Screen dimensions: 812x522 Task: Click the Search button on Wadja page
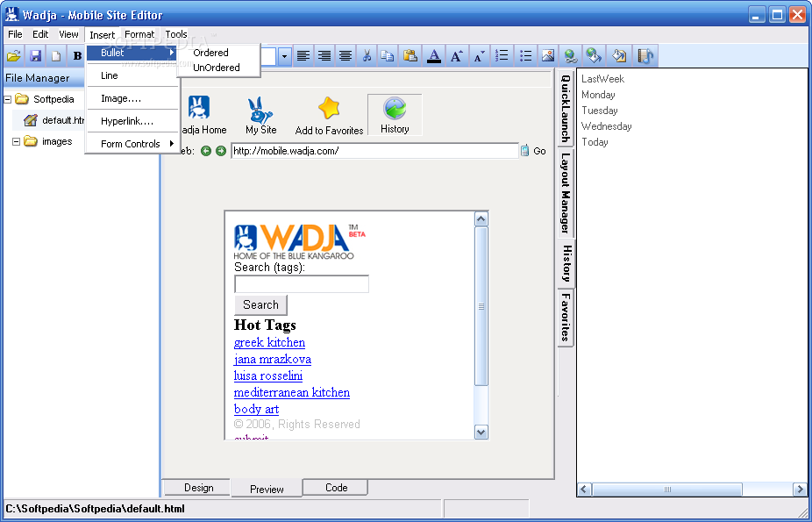pos(260,305)
